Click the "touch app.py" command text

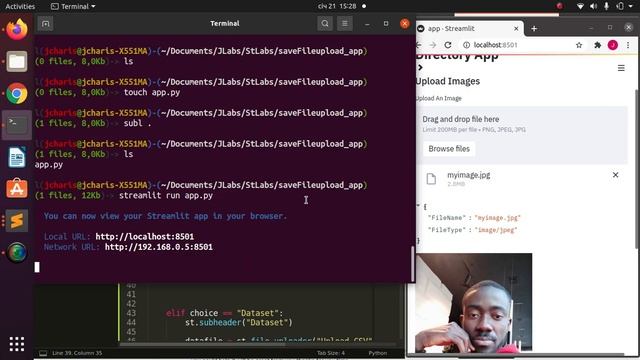pyautogui.click(x=152, y=92)
